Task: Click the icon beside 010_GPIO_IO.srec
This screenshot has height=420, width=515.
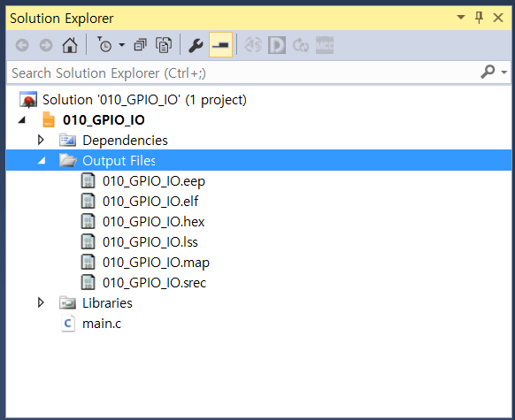Action: coord(88,283)
